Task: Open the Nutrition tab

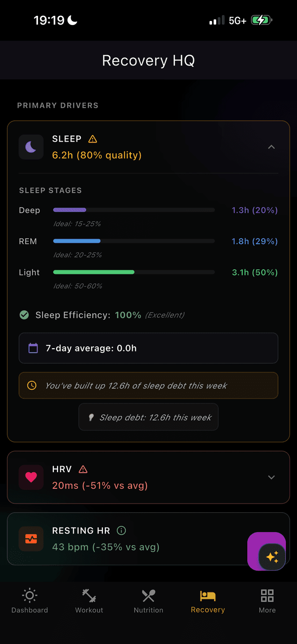Action: click(148, 600)
